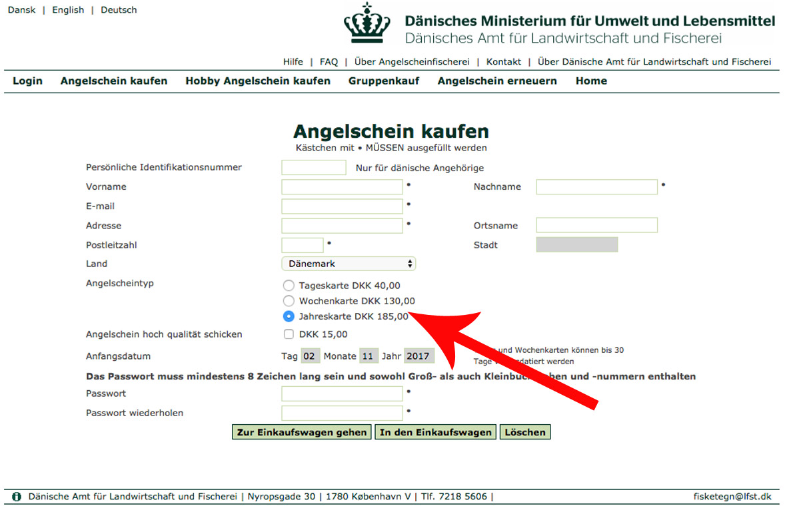Click the Hilfe help link
This screenshot has width=799, height=532.
pos(293,61)
